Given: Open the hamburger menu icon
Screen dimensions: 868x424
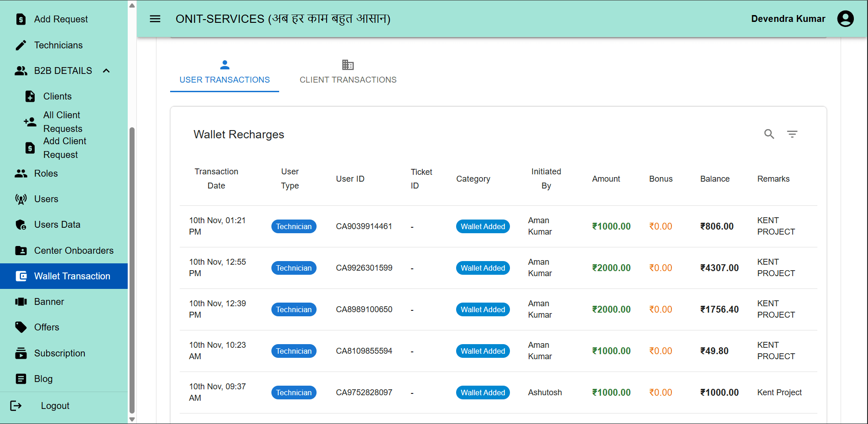Looking at the screenshot, I should [155, 19].
